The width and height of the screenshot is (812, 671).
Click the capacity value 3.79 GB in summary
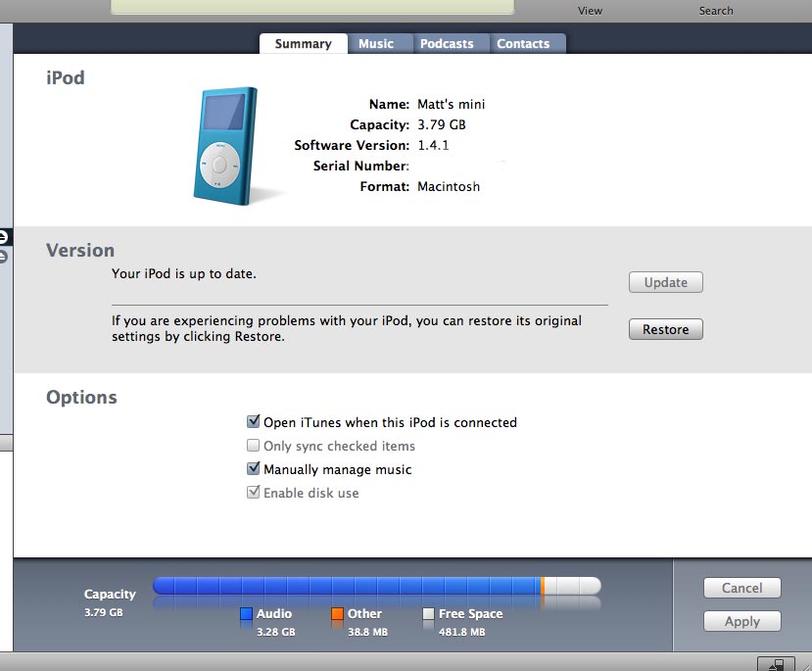click(442, 124)
